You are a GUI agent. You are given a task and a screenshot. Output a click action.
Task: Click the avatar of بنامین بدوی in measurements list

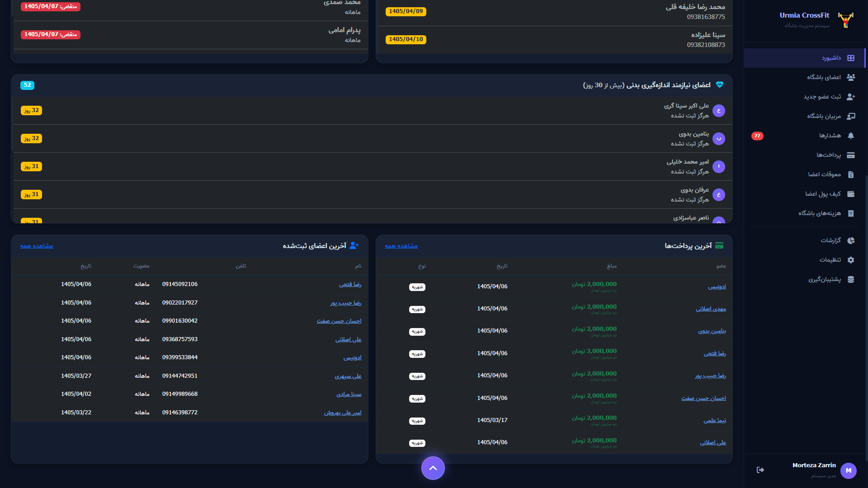pyautogui.click(x=719, y=139)
